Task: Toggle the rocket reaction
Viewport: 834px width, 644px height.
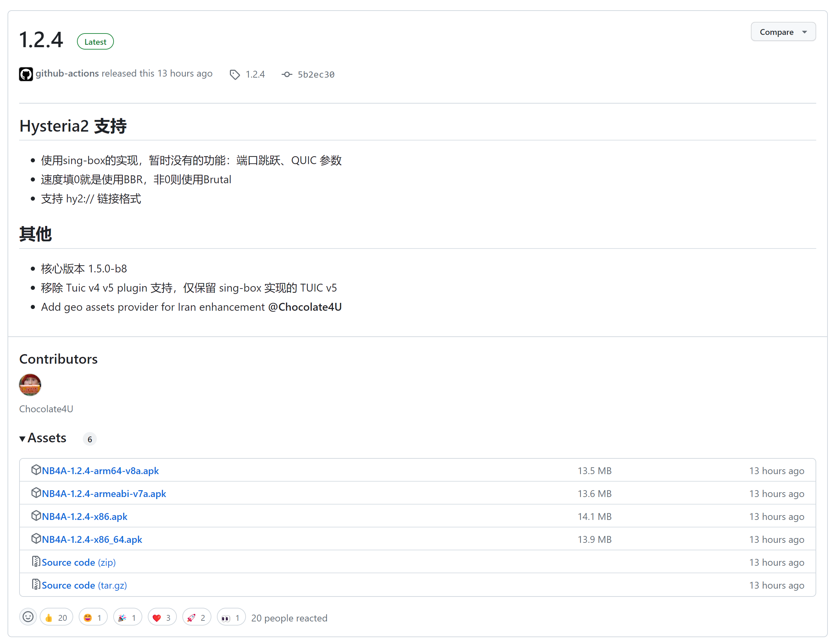Action: (x=197, y=617)
